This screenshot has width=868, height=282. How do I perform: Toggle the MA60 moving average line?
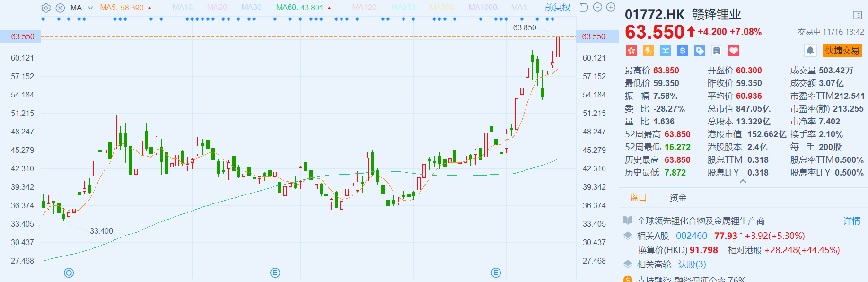coord(300,8)
